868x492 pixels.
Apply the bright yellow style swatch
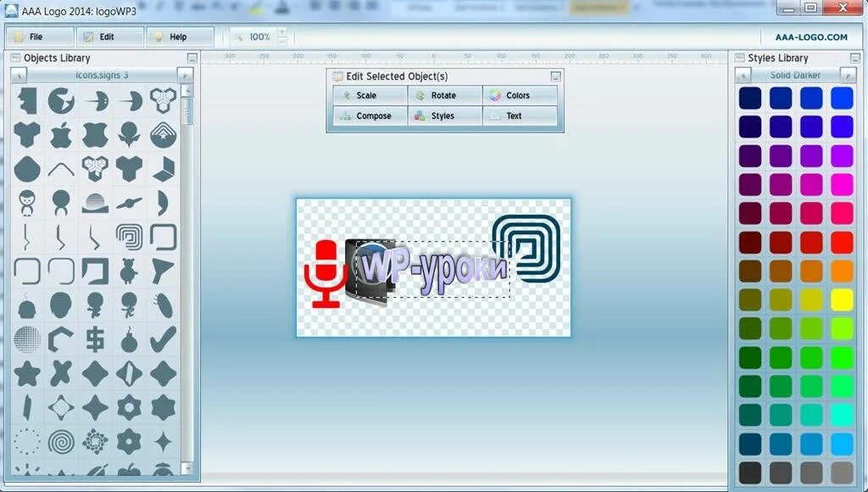[842, 299]
